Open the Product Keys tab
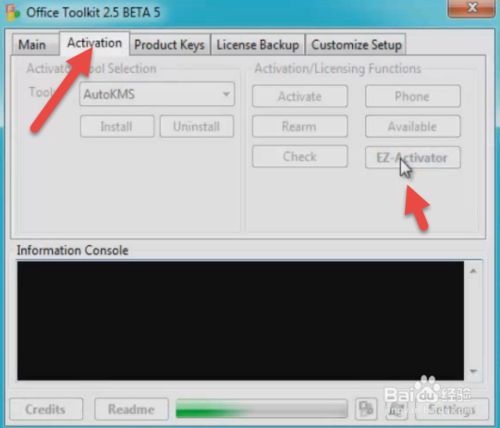This screenshot has height=428, width=500. 169,44
